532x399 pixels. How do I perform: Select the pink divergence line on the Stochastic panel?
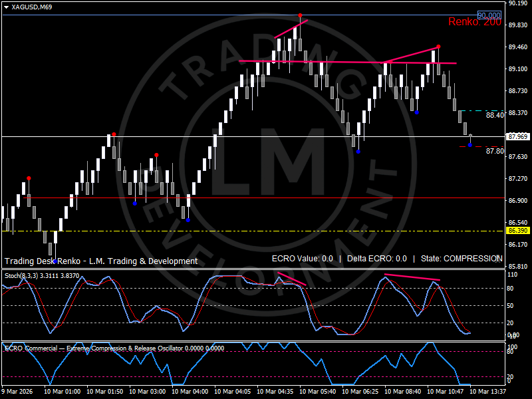(x=412, y=277)
